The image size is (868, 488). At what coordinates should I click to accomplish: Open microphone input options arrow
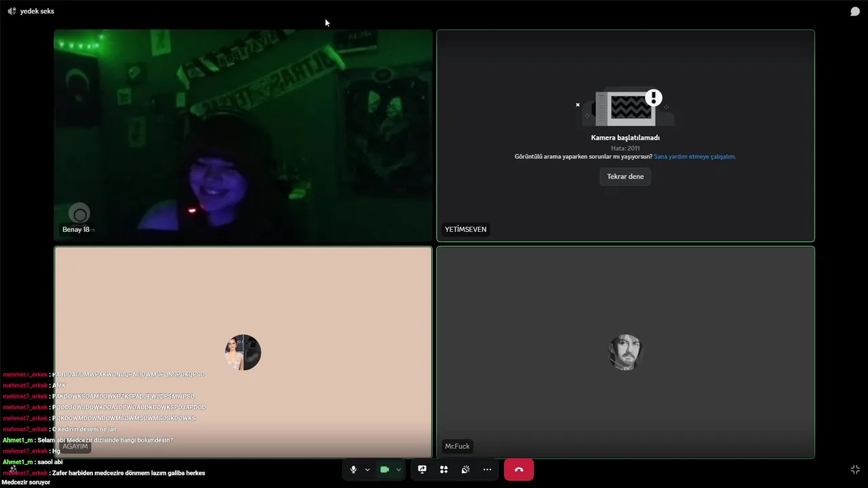[368, 470]
